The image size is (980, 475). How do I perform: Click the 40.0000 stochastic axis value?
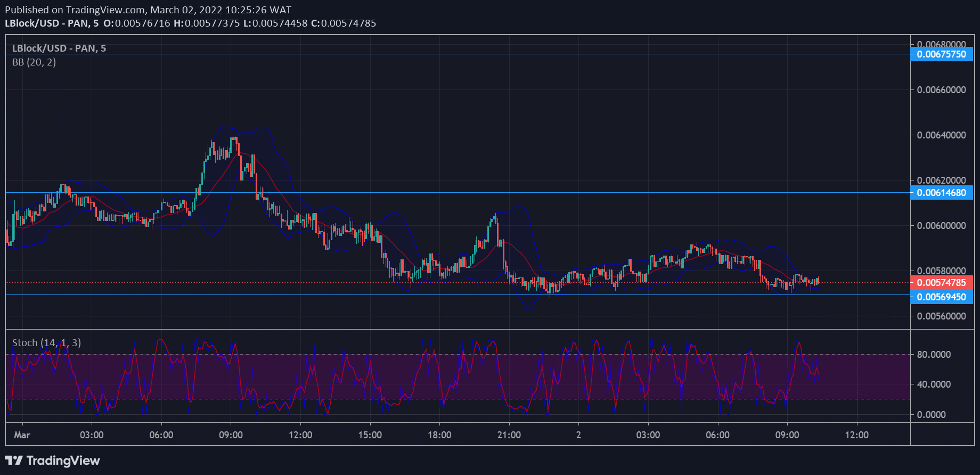934,384
